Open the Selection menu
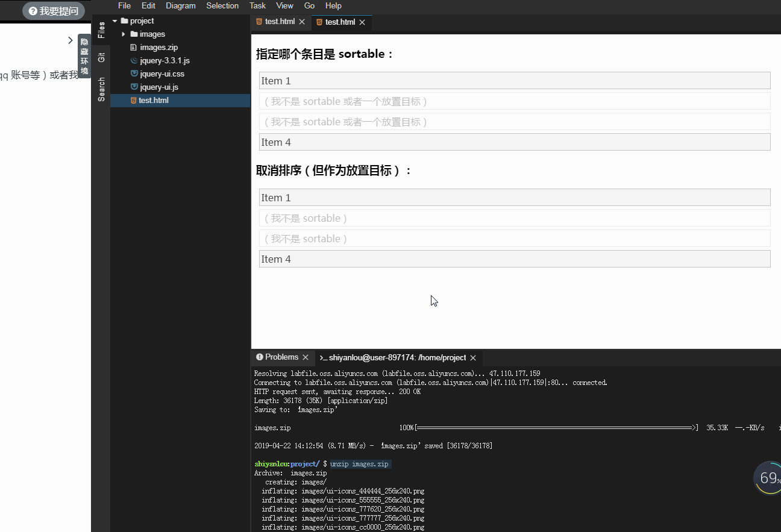The width and height of the screenshot is (781, 532). point(222,5)
